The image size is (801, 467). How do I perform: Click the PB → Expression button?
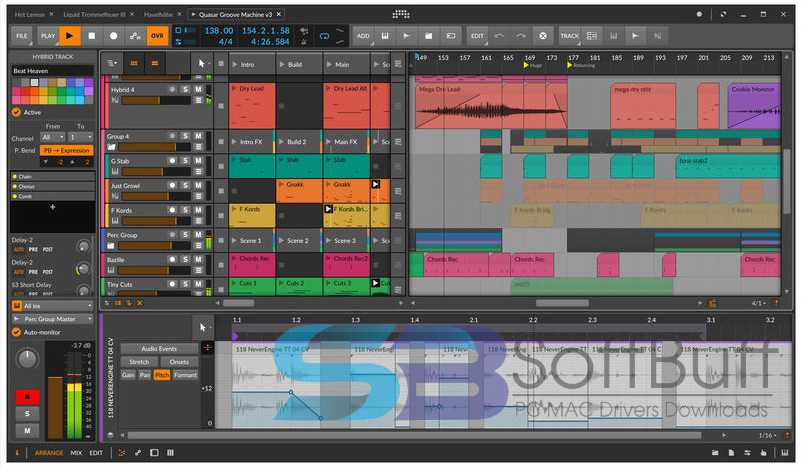tap(66, 150)
